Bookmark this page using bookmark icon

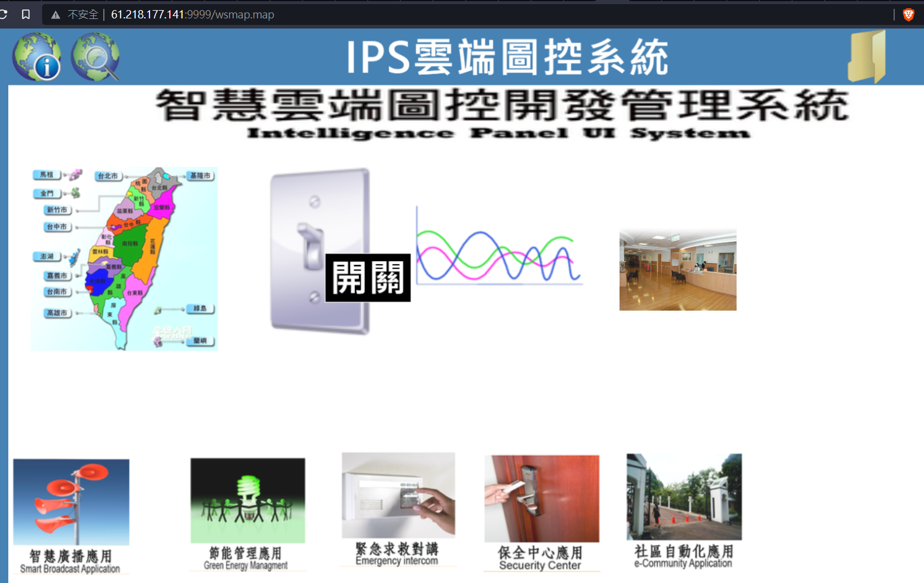coord(26,14)
